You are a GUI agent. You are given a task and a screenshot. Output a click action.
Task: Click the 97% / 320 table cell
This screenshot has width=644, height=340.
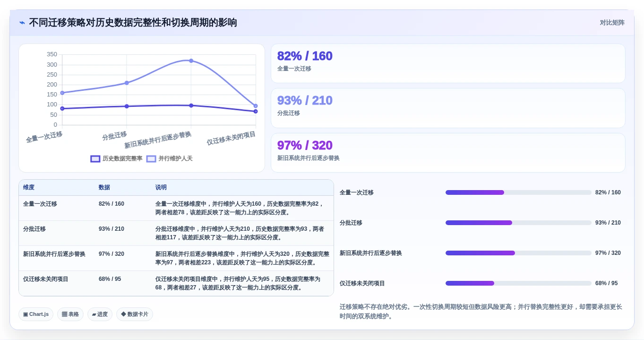point(112,254)
